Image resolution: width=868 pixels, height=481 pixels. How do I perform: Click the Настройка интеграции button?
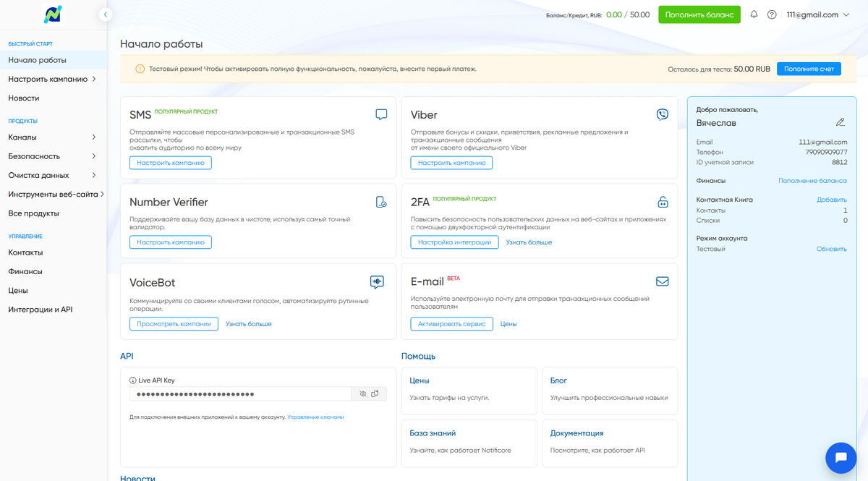point(454,242)
